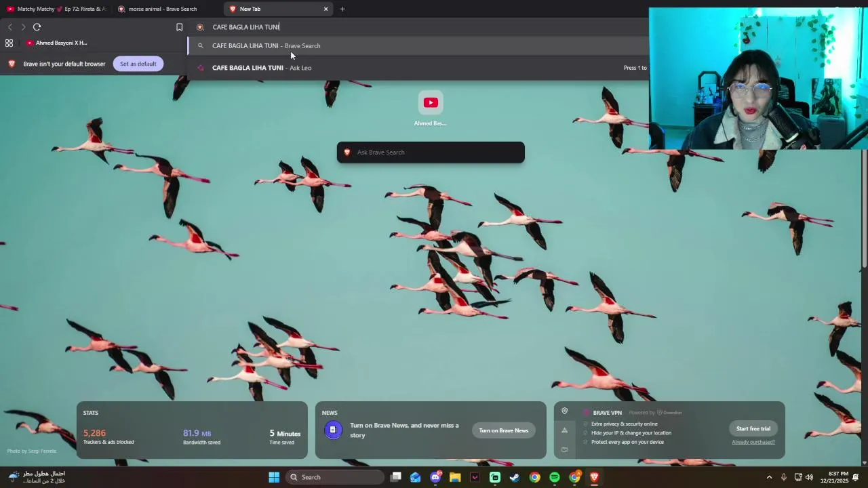Click Turn on Brave News button
This screenshot has width=868, height=488.
(x=503, y=430)
